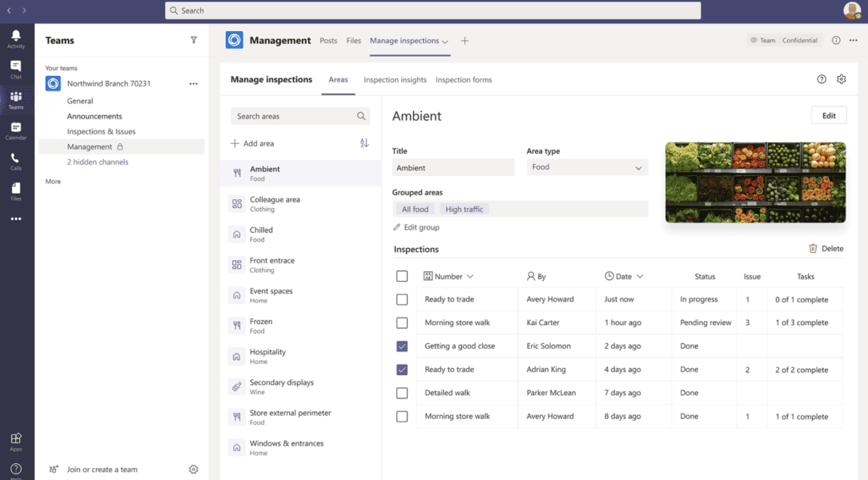Open the Inspection forms tab
Screen dimensions: 868x480
pos(464,80)
